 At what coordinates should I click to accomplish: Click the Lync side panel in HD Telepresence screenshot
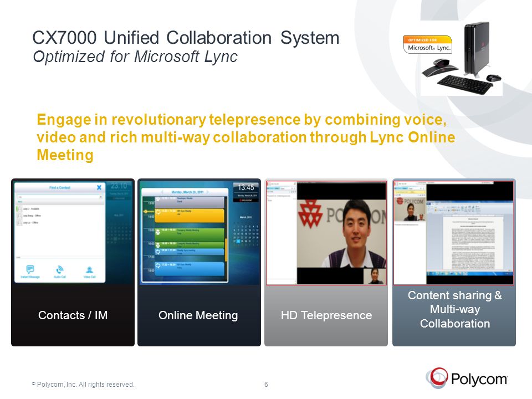point(282,232)
